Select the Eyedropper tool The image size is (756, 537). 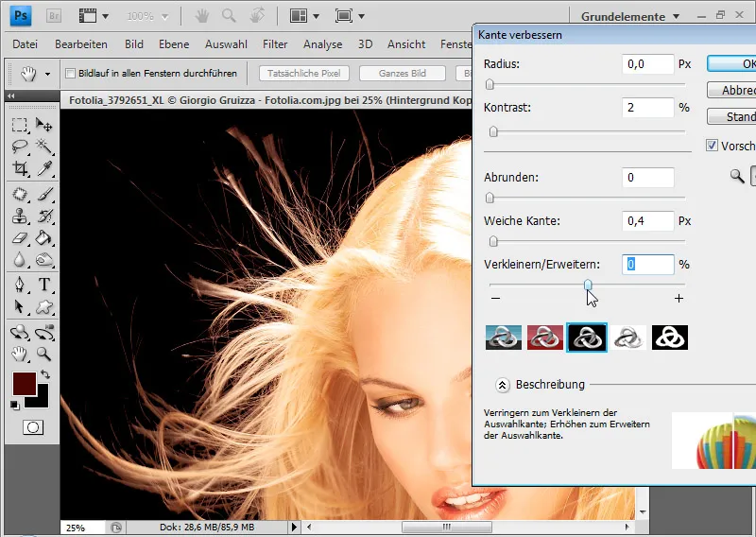click(43, 169)
